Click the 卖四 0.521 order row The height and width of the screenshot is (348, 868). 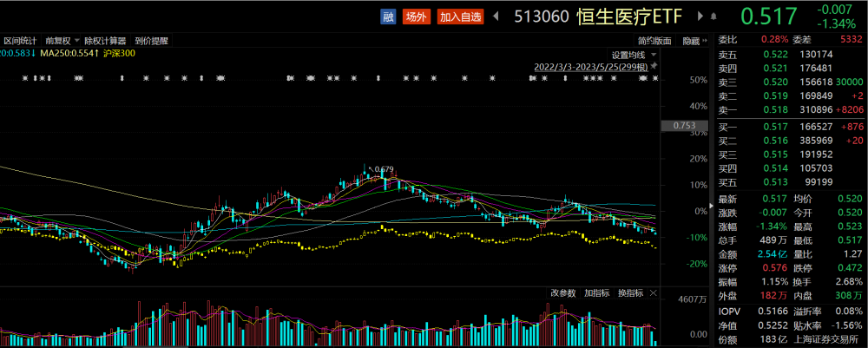coord(791,68)
